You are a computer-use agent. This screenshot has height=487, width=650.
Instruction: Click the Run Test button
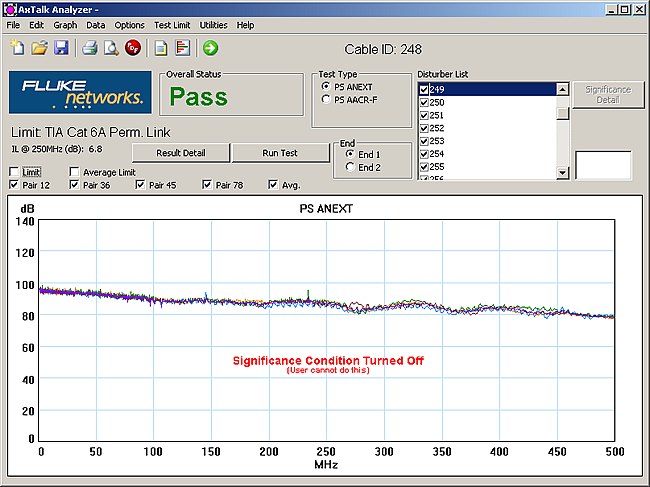click(280, 153)
